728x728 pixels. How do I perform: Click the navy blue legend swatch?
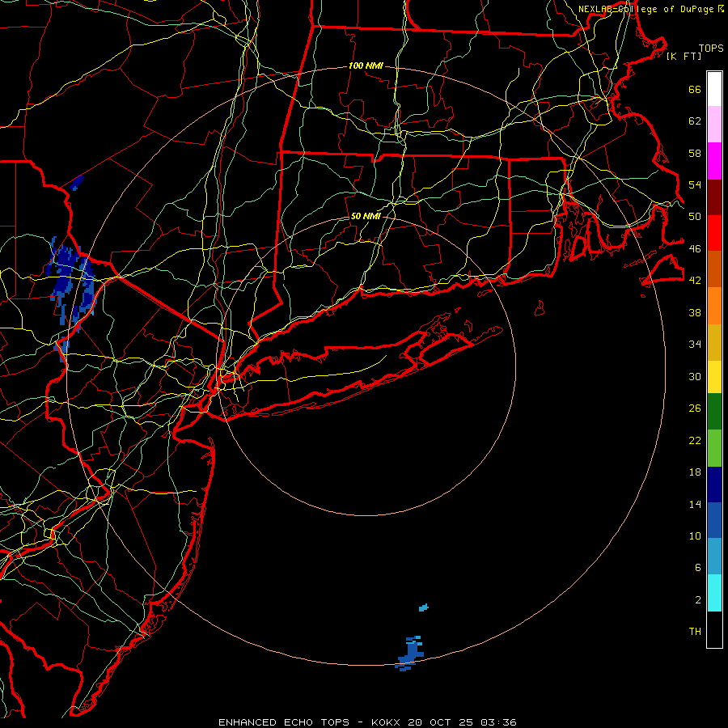click(714, 485)
